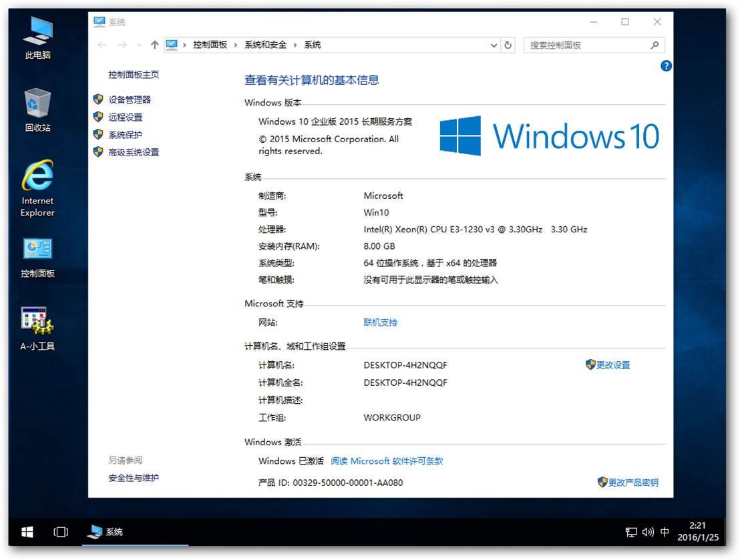The width and height of the screenshot is (740, 560).
Task: Go up one level with up arrow
Action: pyautogui.click(x=154, y=45)
